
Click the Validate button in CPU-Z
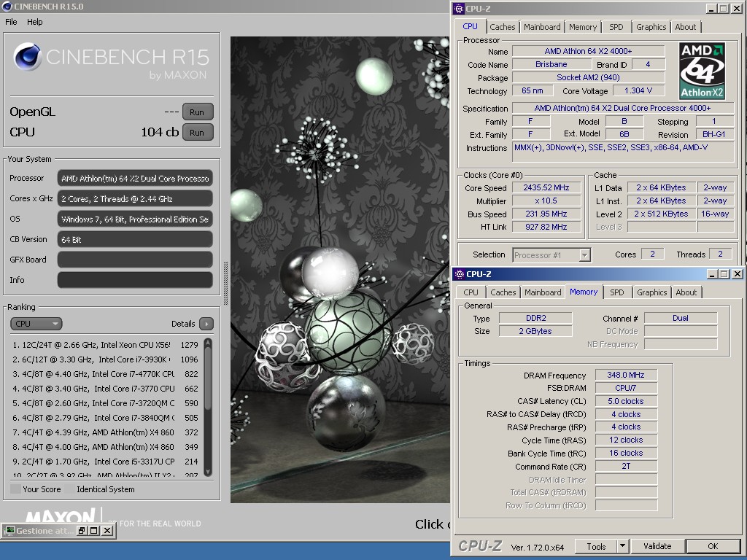click(x=657, y=546)
